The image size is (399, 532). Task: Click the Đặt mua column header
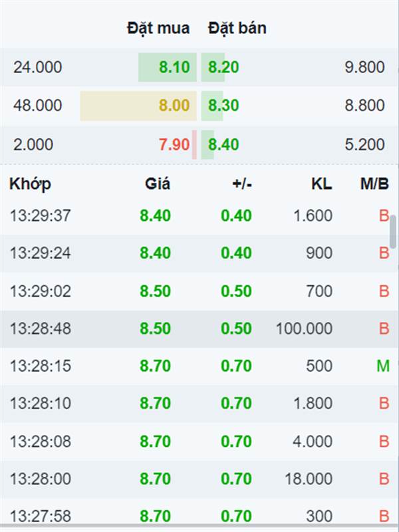[158, 28]
